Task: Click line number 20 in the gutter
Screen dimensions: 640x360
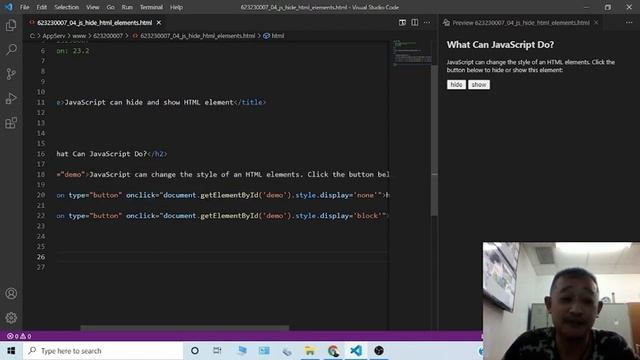Action: coord(41,195)
